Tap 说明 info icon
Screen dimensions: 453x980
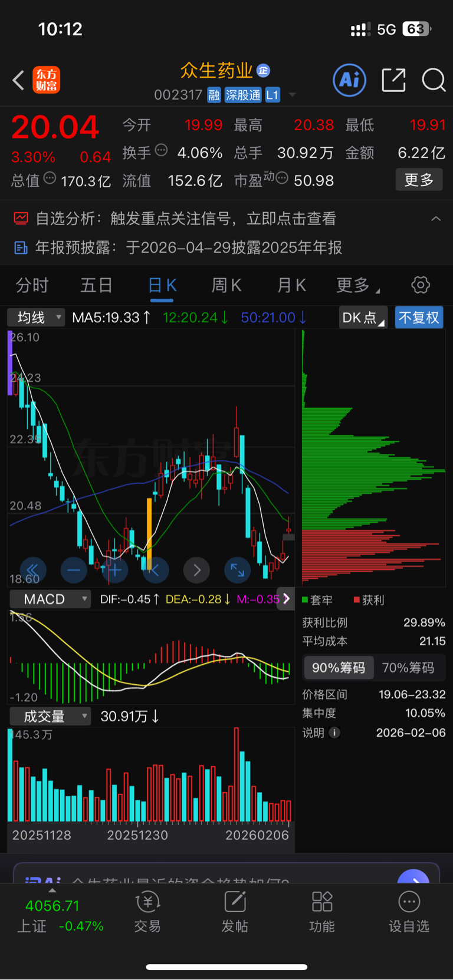[x=334, y=732]
